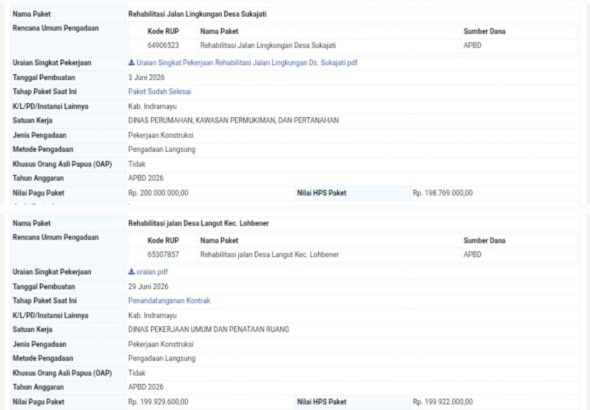Click Sumber Dana header in first table
The height and width of the screenshot is (410, 590).
click(484, 31)
